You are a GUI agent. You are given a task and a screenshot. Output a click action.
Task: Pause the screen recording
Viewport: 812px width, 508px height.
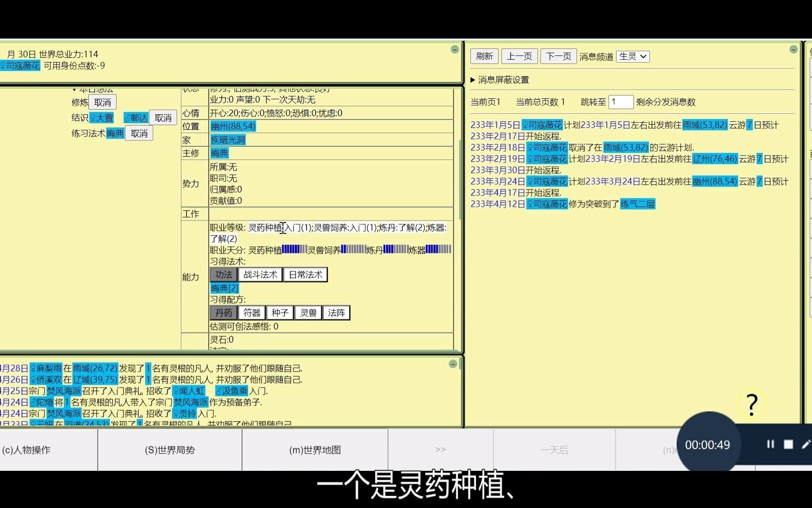pyautogui.click(x=771, y=444)
